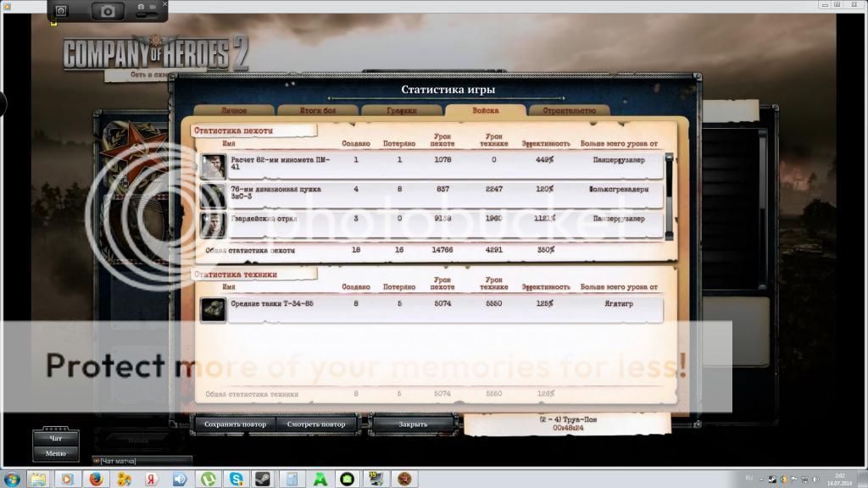
Task: Switch to the Строительство tab
Action: pyautogui.click(x=569, y=110)
